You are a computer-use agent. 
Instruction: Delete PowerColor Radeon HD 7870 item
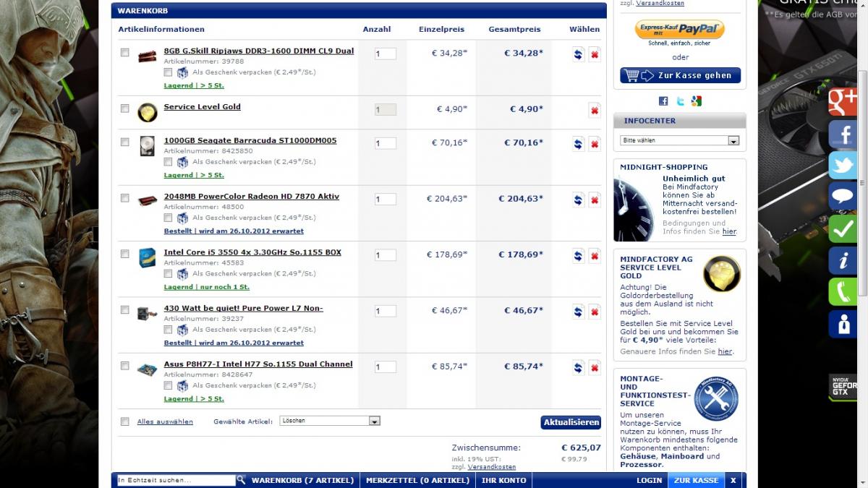[595, 200]
